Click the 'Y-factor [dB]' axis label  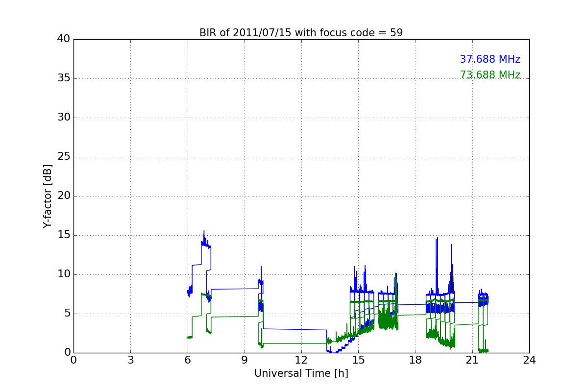[x=48, y=196]
